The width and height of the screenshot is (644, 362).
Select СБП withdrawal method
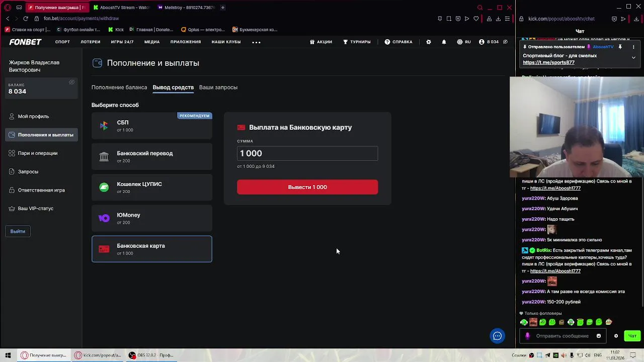pyautogui.click(x=152, y=126)
